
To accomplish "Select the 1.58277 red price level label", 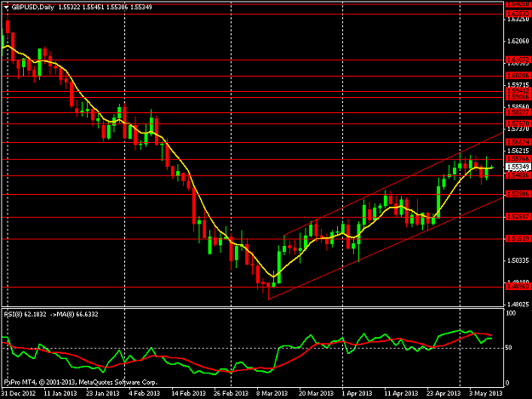I will (x=518, y=112).
